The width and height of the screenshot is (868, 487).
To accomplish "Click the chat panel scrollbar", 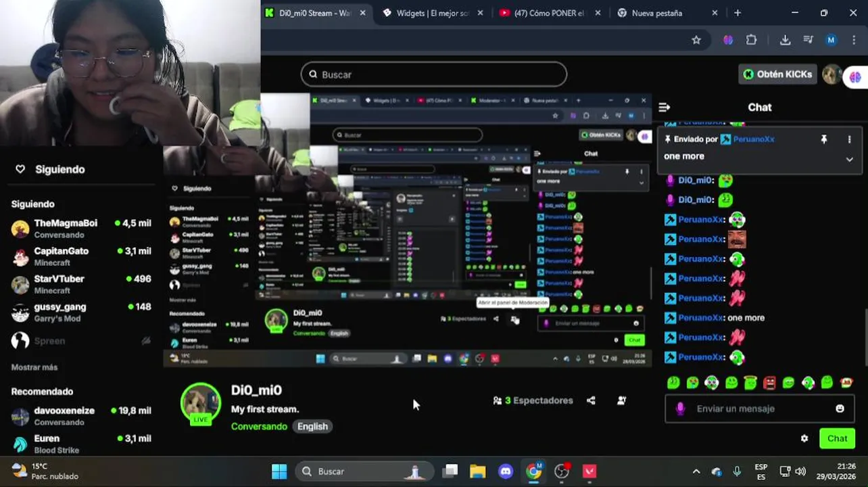I will [865, 338].
